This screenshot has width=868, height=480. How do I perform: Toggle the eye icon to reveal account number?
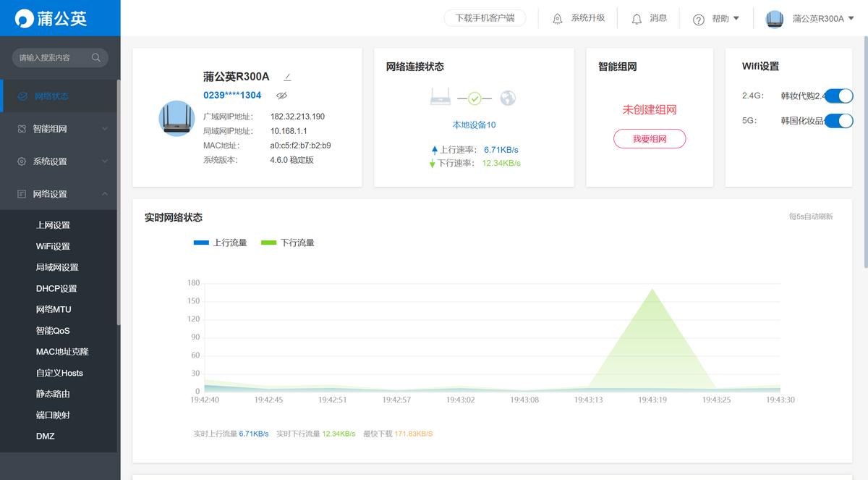click(x=281, y=95)
